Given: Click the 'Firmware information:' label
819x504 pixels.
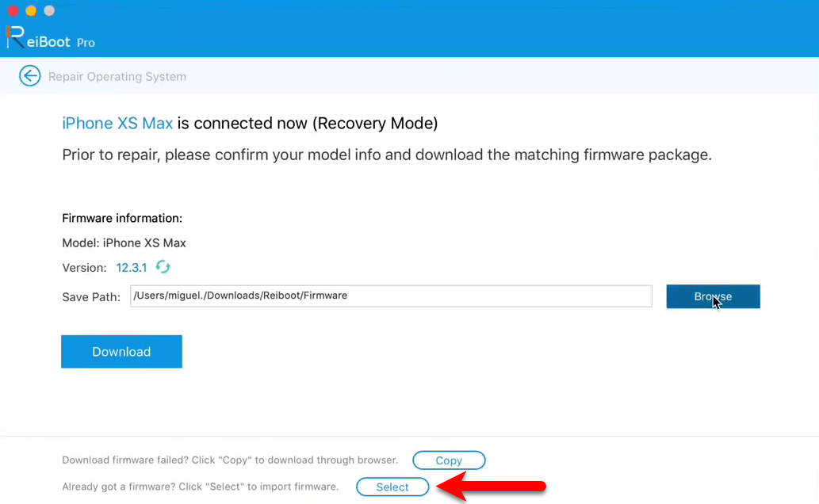Looking at the screenshot, I should [122, 218].
